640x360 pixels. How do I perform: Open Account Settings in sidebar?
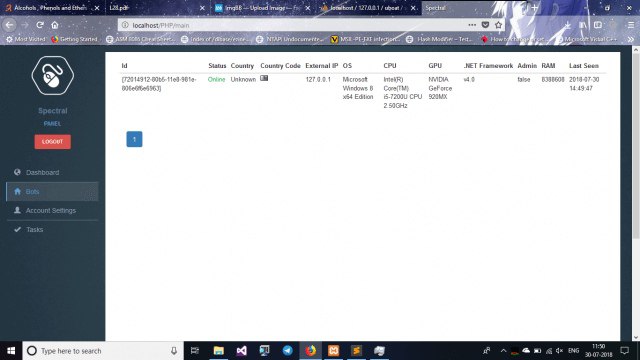tap(52, 211)
